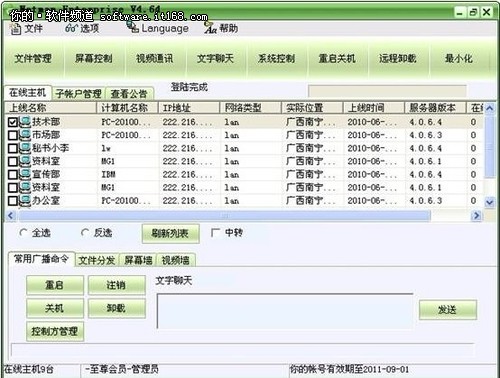Viewport: 500px width, 378px height.
Task: Click the 刷新列表 button
Action: [170, 233]
